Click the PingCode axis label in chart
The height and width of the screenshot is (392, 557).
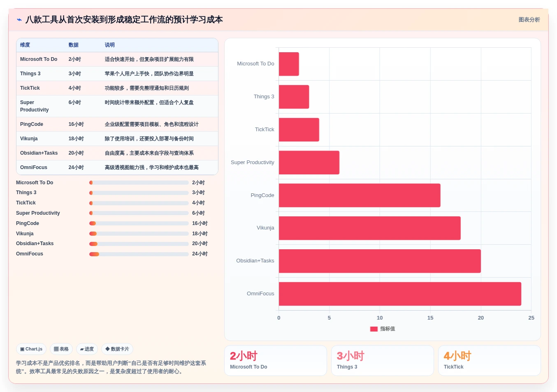tap(262, 195)
